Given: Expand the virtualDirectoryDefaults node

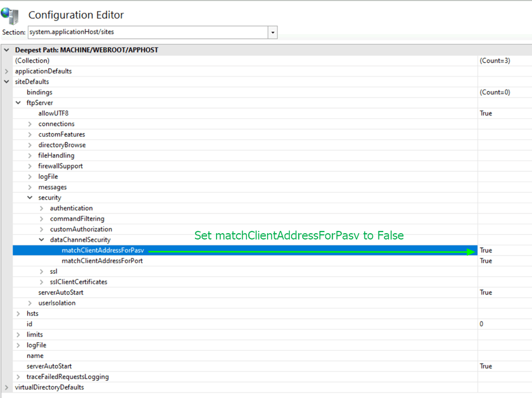Looking at the screenshot, I should click(x=7, y=387).
